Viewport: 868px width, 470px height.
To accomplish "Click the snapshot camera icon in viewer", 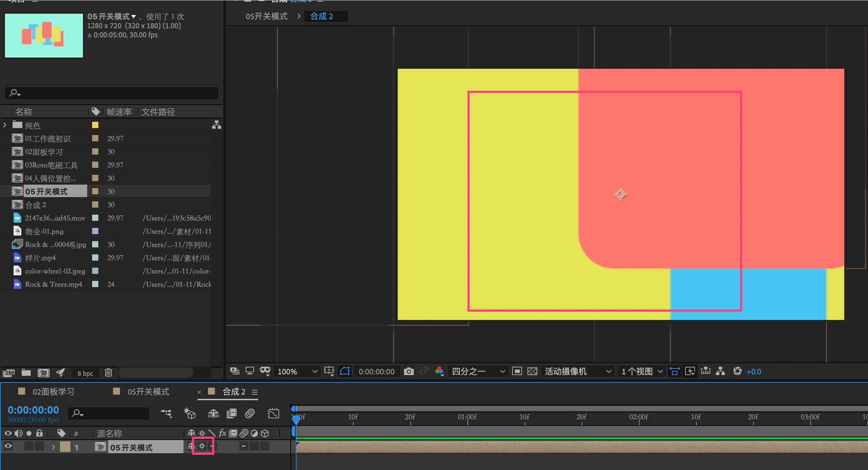I will coord(409,372).
